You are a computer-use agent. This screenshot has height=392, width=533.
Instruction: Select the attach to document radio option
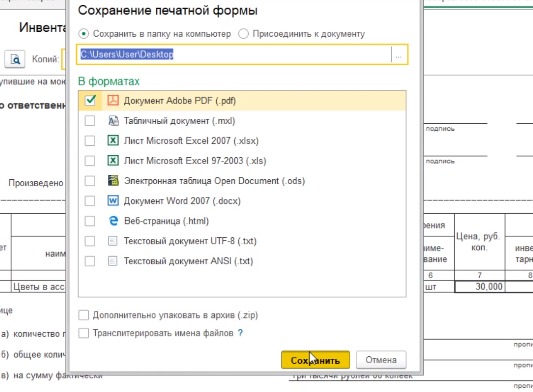click(x=243, y=34)
